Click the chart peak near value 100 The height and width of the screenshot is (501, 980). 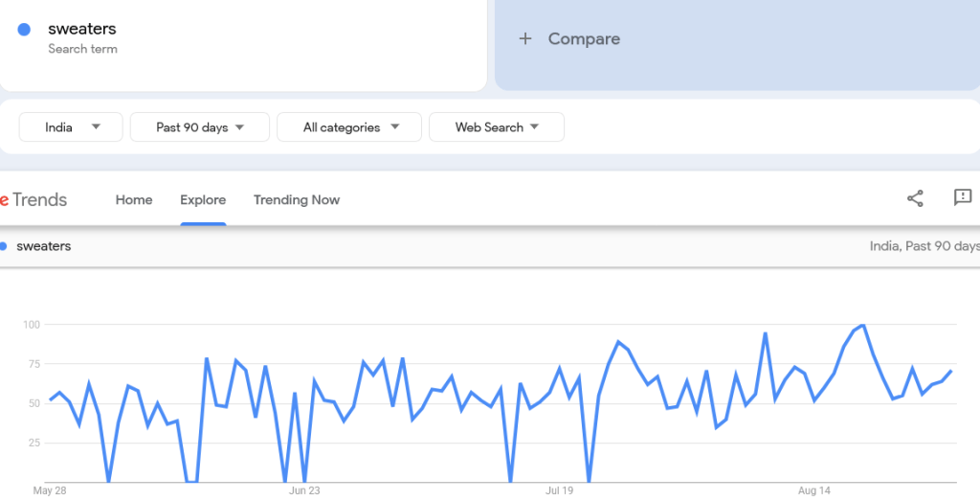pyautogui.click(x=863, y=326)
